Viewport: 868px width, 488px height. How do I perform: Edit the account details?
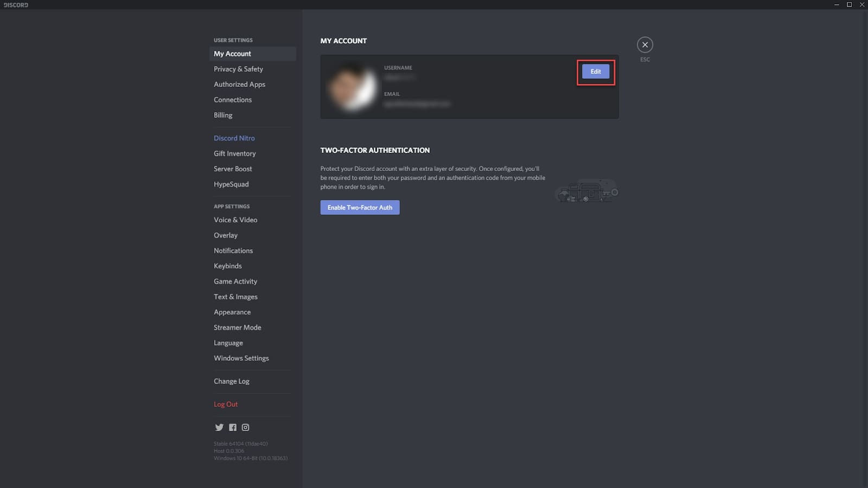point(596,72)
